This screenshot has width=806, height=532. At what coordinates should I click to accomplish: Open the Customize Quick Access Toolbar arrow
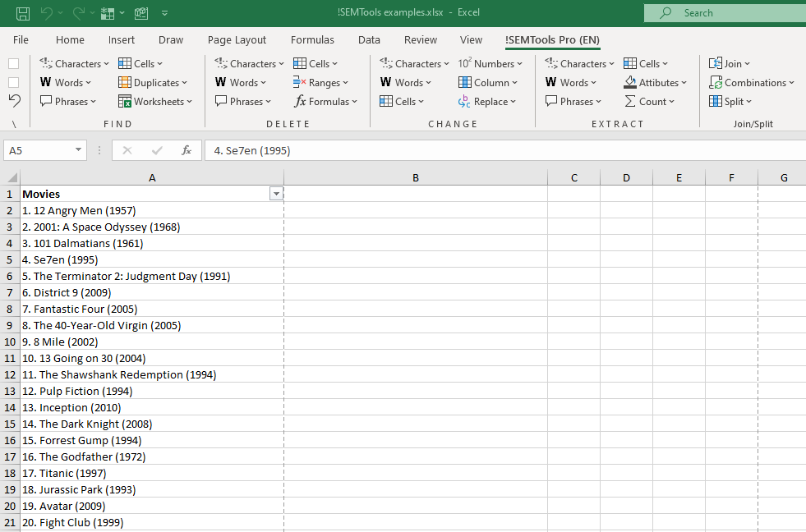click(x=164, y=13)
